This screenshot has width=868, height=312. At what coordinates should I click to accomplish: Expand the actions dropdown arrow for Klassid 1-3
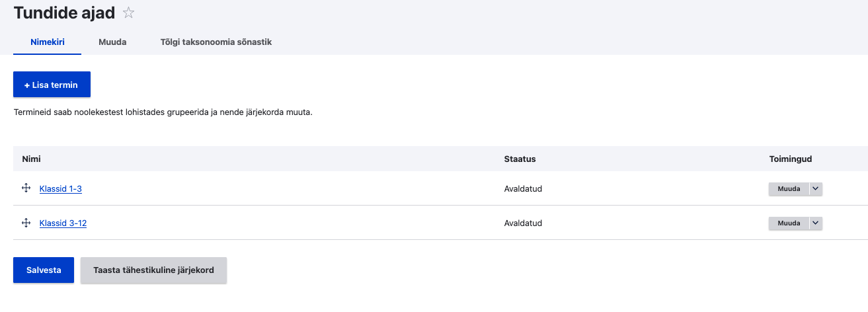coord(815,189)
